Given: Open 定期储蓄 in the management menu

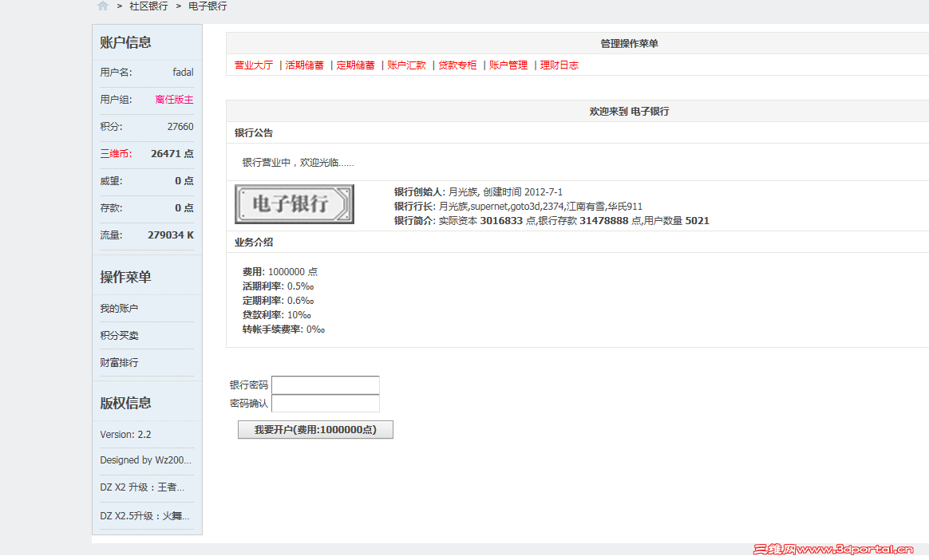Looking at the screenshot, I should tap(354, 65).
